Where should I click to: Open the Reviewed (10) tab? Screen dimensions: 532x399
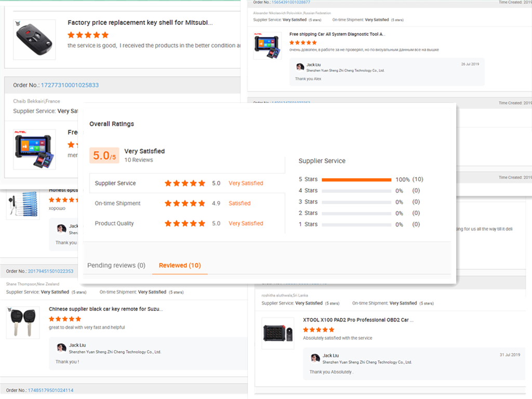coord(180,265)
